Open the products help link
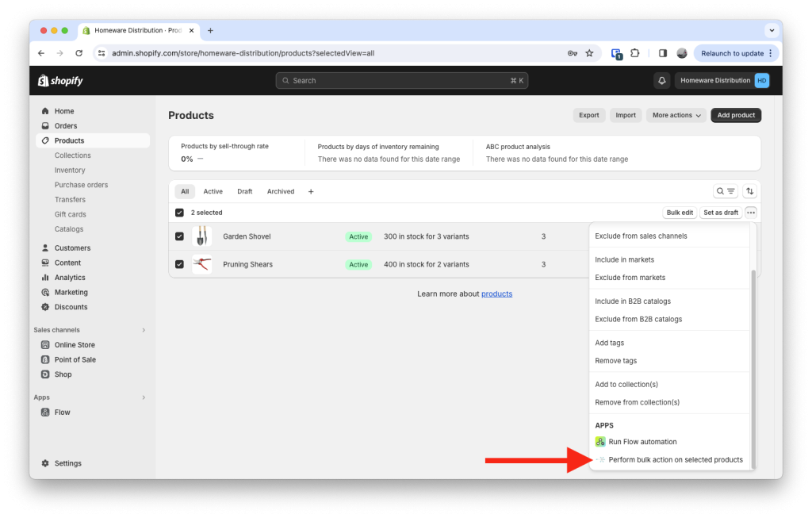This screenshot has width=812, height=518. [x=496, y=294]
